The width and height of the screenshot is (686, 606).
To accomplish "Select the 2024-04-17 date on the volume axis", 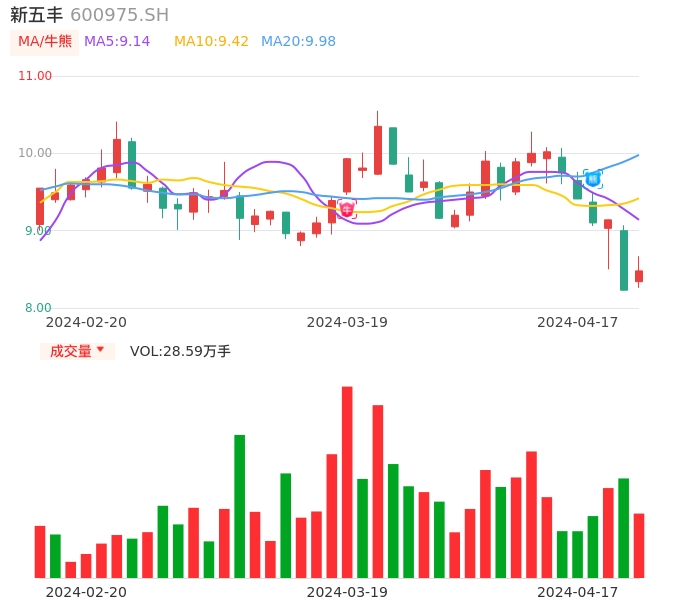I will click(x=578, y=591).
